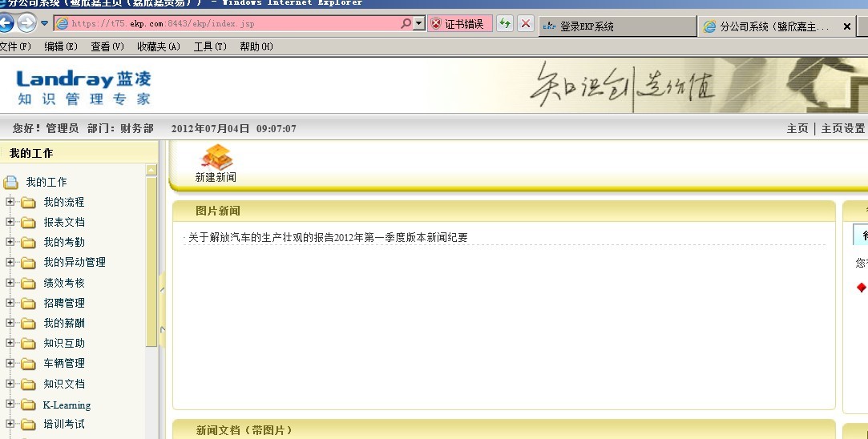Click the 图片新闻 panel header
Image resolution: width=868 pixels, height=439 pixels.
click(504, 211)
